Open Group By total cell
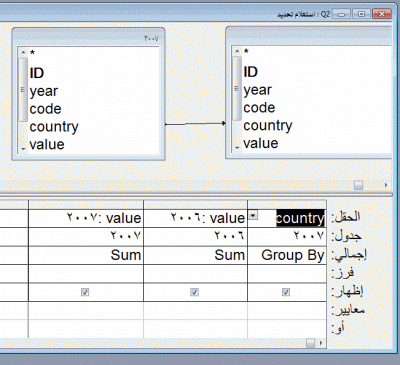400x365 pixels. pyautogui.click(x=287, y=255)
